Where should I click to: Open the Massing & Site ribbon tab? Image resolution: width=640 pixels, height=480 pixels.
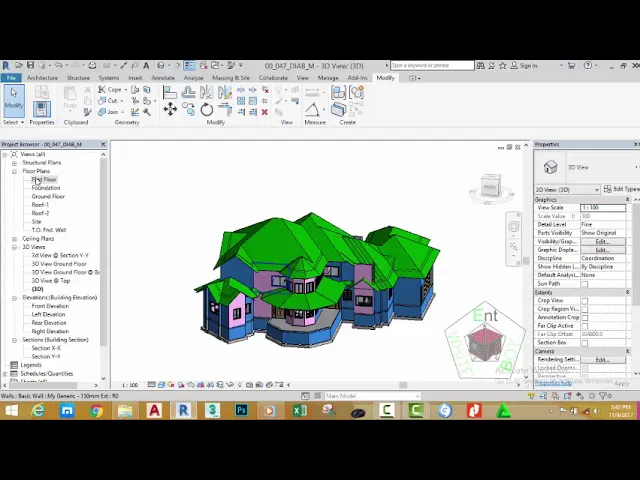[231, 78]
